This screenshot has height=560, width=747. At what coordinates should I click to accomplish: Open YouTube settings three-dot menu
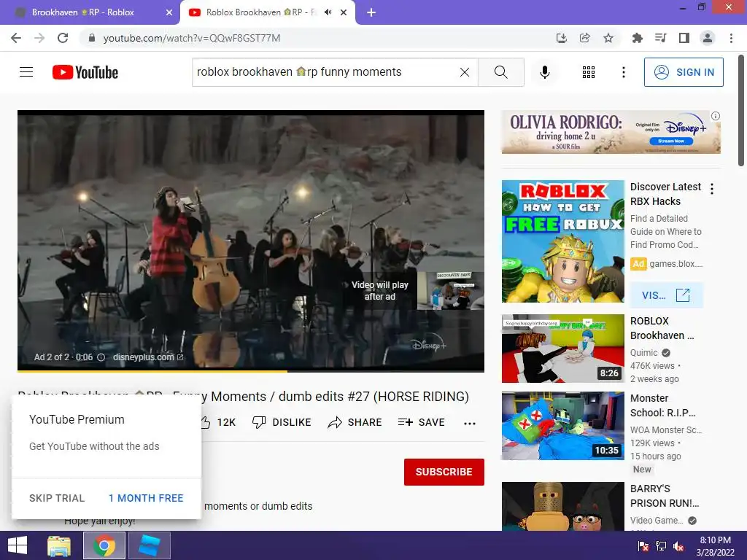[623, 72]
